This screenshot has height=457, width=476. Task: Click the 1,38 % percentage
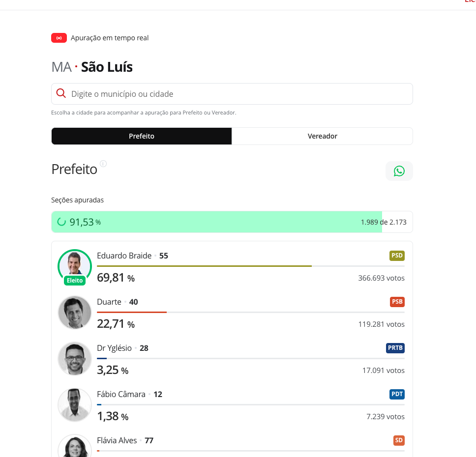(x=113, y=416)
